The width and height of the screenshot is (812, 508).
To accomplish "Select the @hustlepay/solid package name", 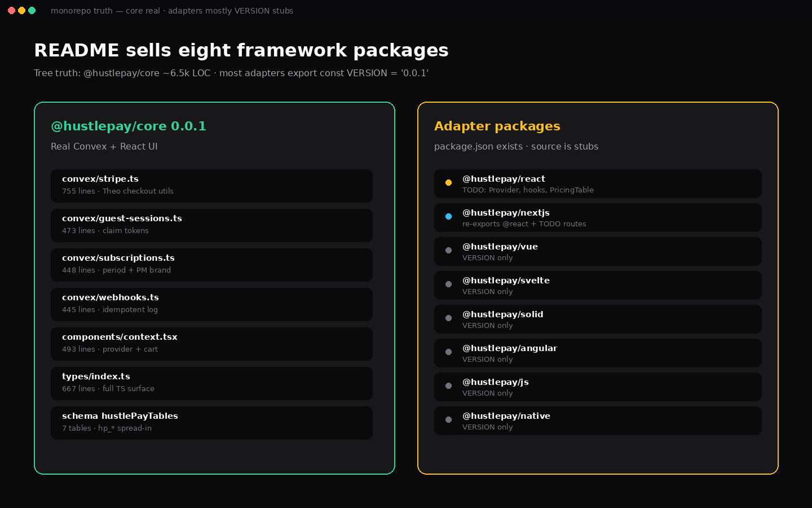I will (503, 314).
